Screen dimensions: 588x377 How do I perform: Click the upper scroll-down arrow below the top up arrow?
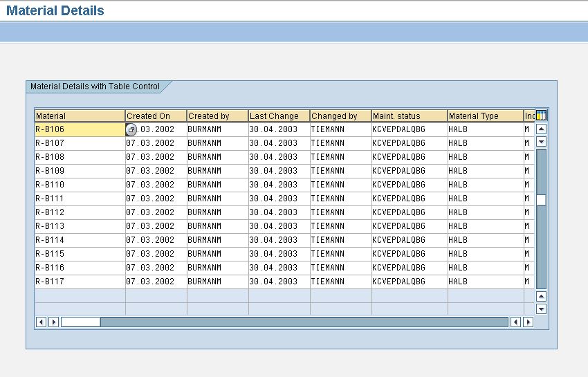click(541, 142)
